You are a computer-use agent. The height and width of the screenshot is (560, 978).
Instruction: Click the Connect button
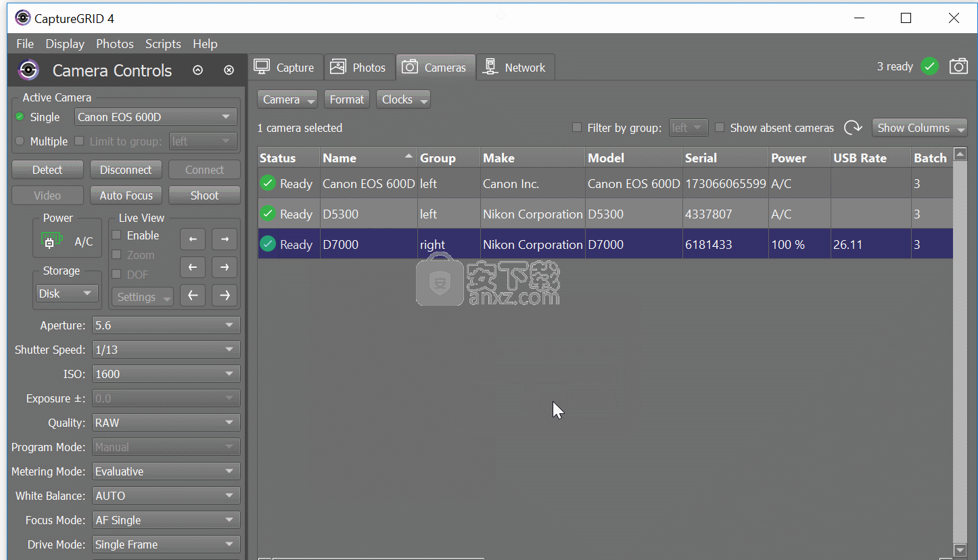click(204, 170)
